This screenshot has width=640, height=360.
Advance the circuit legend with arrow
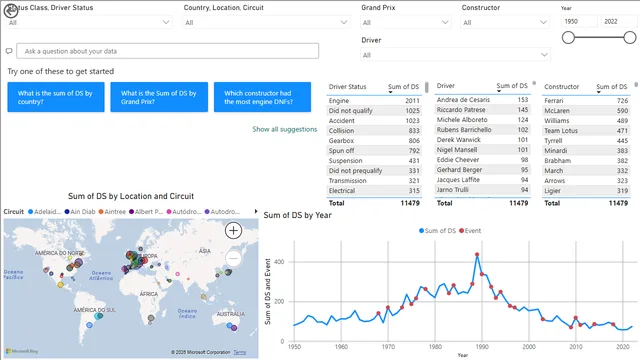(256, 211)
